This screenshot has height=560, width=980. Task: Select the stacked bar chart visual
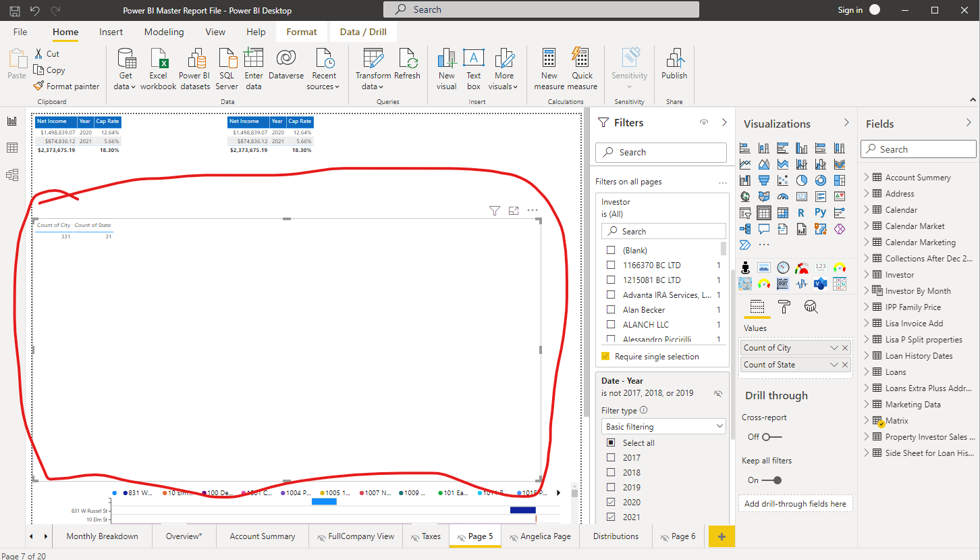pos(745,148)
